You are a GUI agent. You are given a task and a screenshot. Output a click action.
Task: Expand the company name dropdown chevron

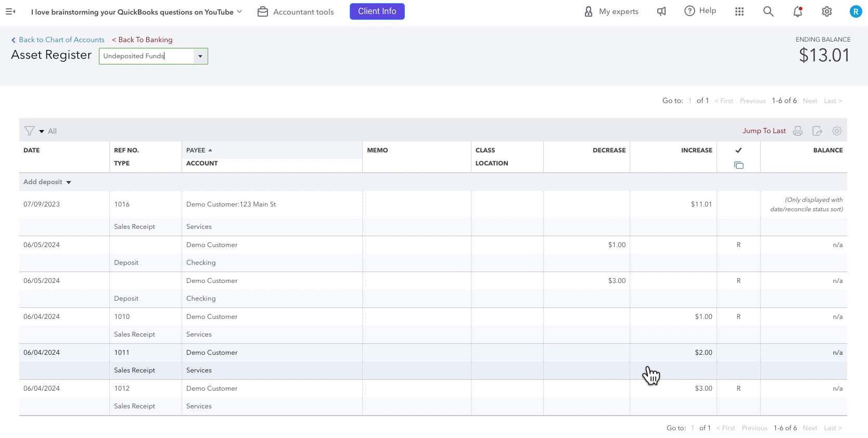pyautogui.click(x=239, y=11)
